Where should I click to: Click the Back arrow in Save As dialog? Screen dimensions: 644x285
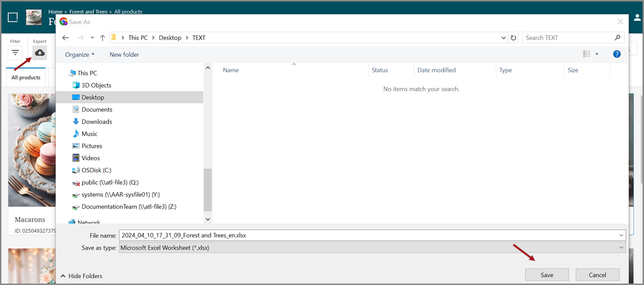pyautogui.click(x=66, y=38)
